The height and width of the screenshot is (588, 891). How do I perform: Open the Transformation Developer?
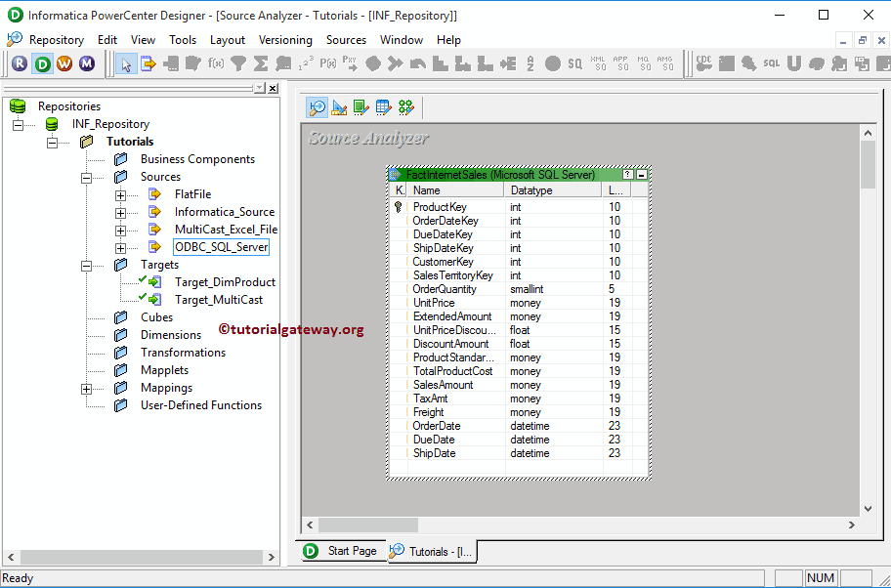click(x=361, y=107)
